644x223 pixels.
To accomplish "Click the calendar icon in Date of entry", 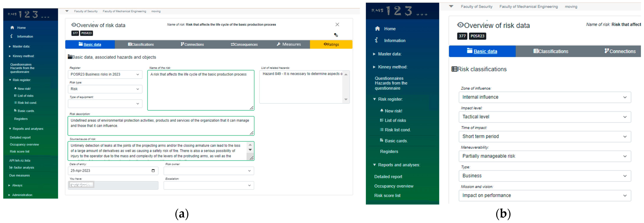I will [x=153, y=171].
